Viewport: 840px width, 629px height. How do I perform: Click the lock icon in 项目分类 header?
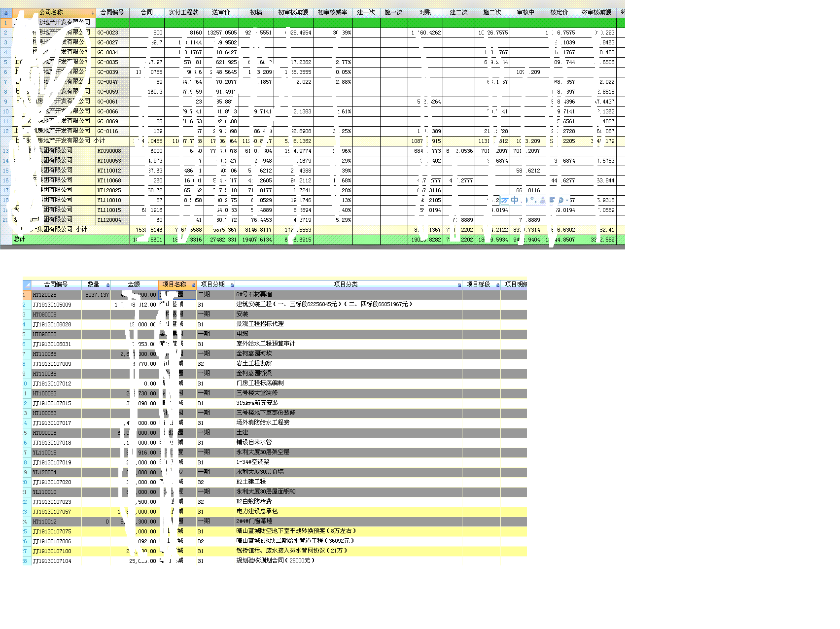(x=459, y=285)
